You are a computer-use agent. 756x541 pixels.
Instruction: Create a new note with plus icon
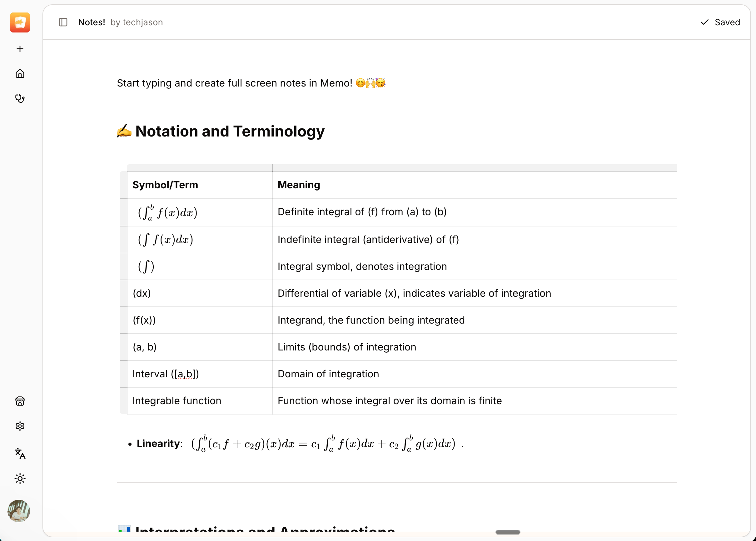[x=20, y=49]
